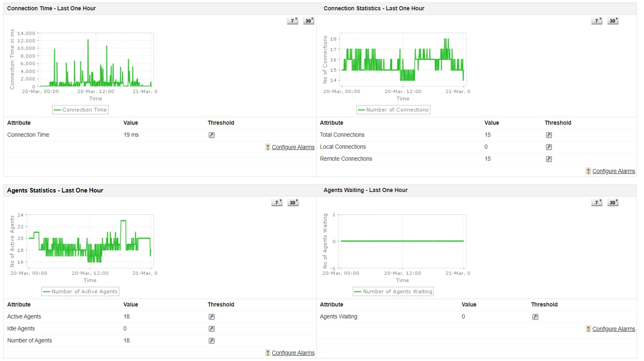This screenshot has height=361, width=644.
Task: Toggle the Connection Time legend entry
Action: 80,109
